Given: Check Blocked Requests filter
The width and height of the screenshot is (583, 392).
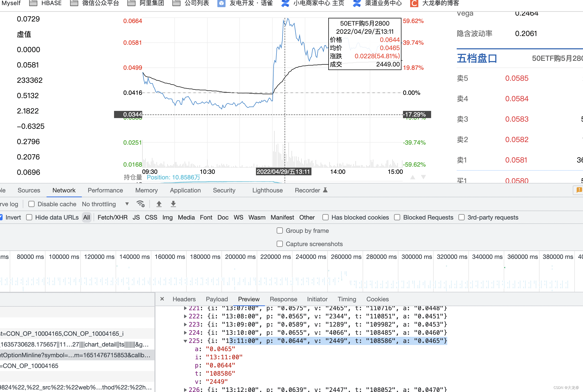Looking at the screenshot, I should pos(397,217).
